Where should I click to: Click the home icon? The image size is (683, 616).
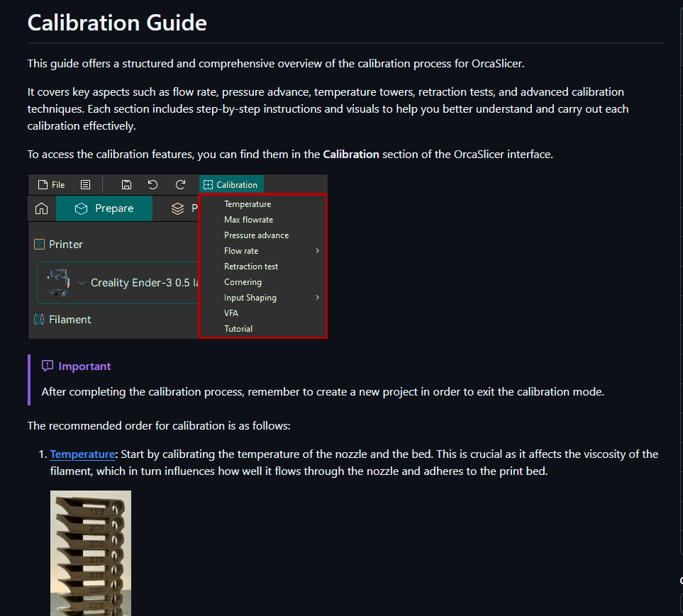click(41, 208)
